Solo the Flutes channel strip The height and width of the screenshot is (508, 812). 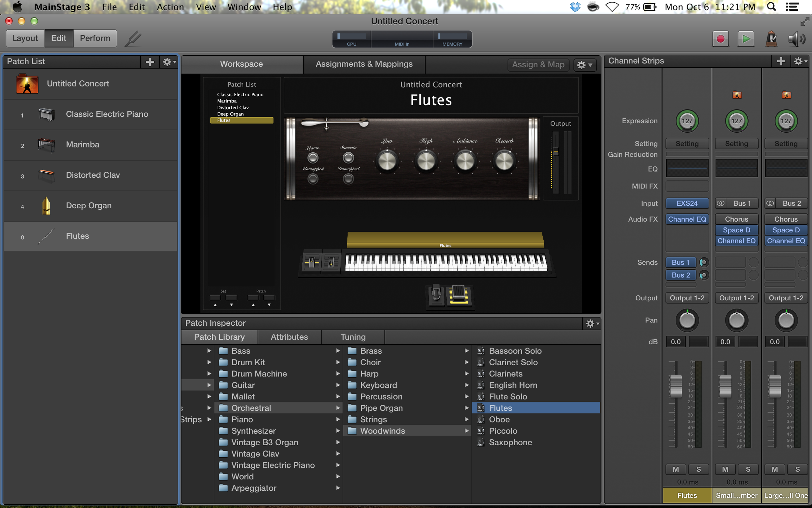698,469
